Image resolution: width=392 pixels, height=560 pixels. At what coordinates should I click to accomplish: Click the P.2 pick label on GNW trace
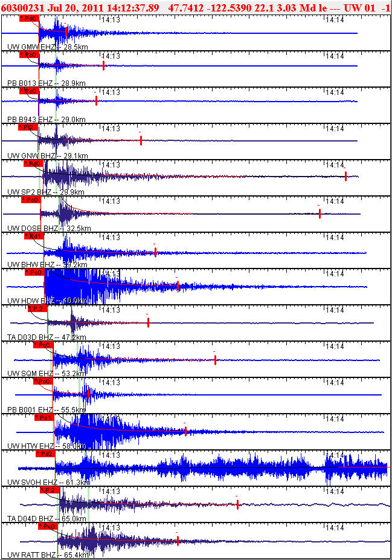[28, 127]
